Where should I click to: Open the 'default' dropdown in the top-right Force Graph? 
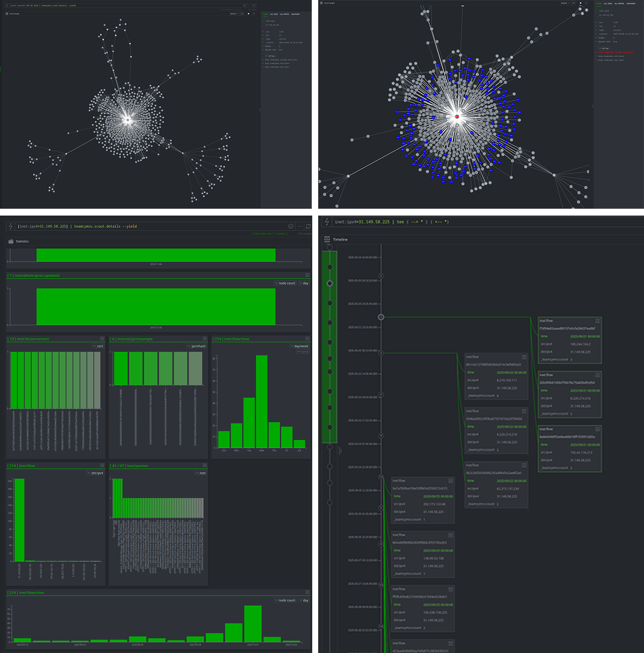pos(565,3)
